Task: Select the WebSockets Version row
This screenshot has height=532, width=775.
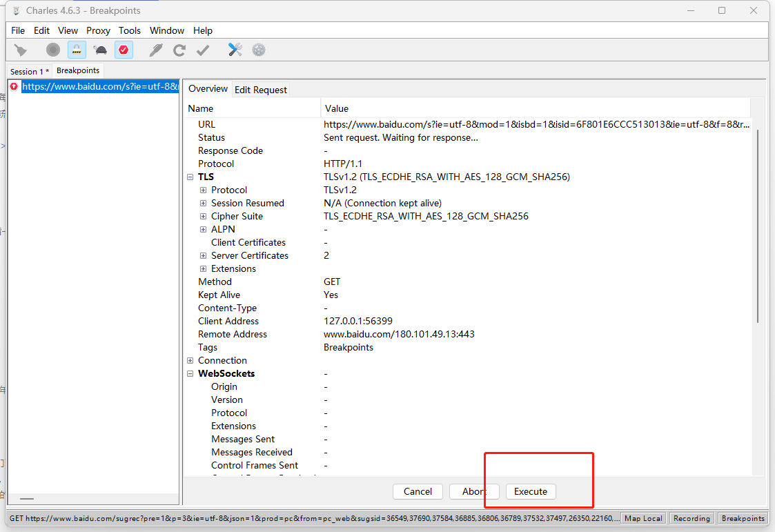Action: pos(468,400)
